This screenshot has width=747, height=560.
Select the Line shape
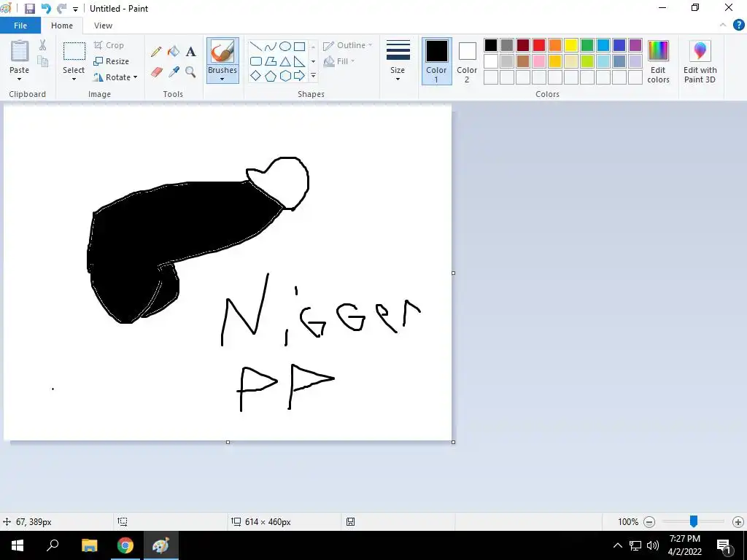pos(256,46)
